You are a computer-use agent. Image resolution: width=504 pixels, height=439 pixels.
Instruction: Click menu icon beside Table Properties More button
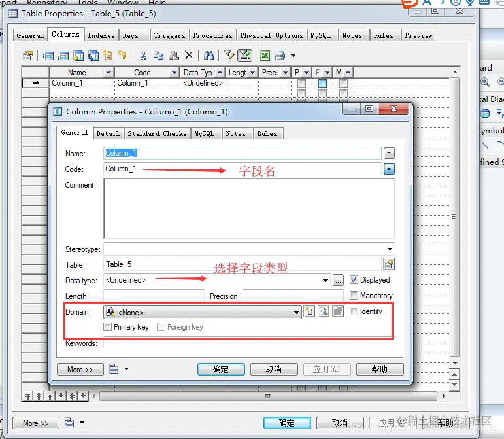[x=69, y=422]
